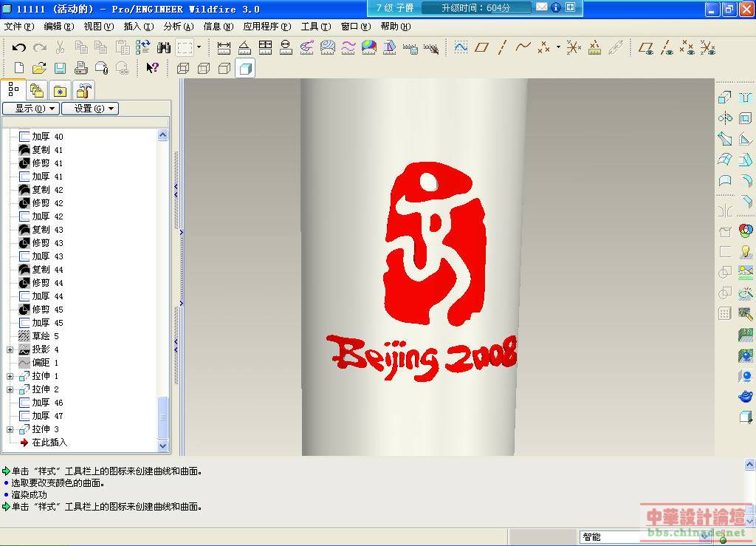The image size is (756, 546).
Task: Toggle the Shading display mode
Action: coord(245,69)
